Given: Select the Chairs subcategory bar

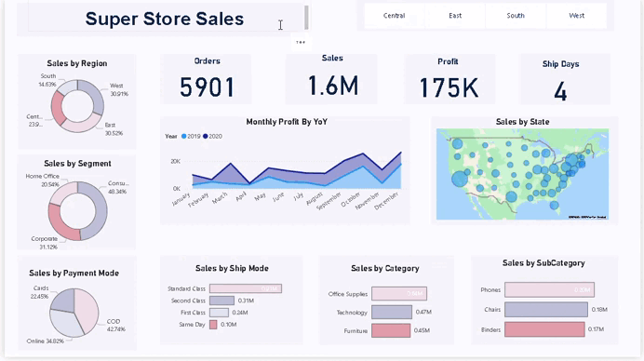Looking at the screenshot, I should click(546, 310).
